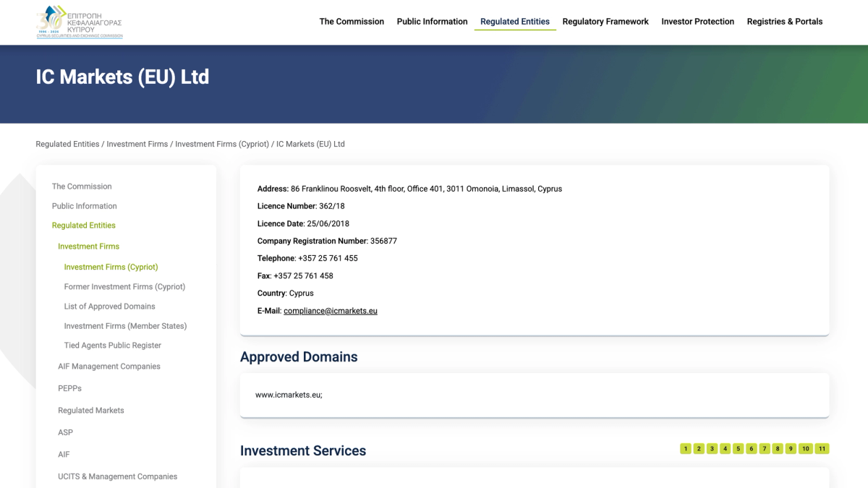Click the IC Markets (EU) Ltd page title

tap(122, 77)
